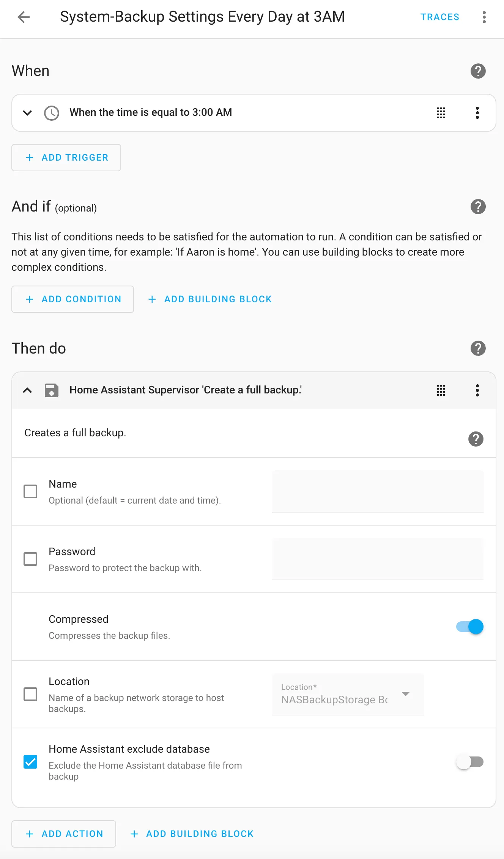Click the save/backup icon on the Supervisor action

52,390
